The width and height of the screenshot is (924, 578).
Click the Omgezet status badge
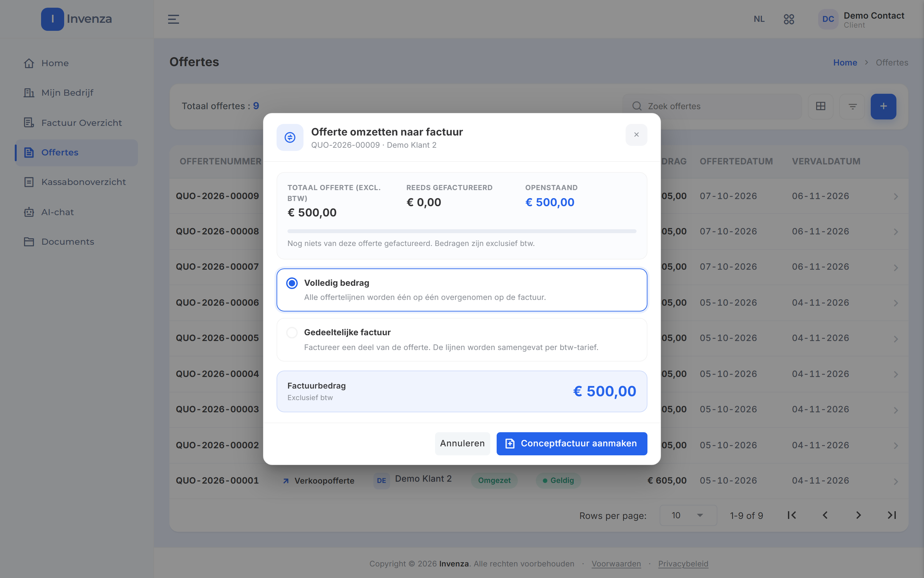pyautogui.click(x=494, y=480)
